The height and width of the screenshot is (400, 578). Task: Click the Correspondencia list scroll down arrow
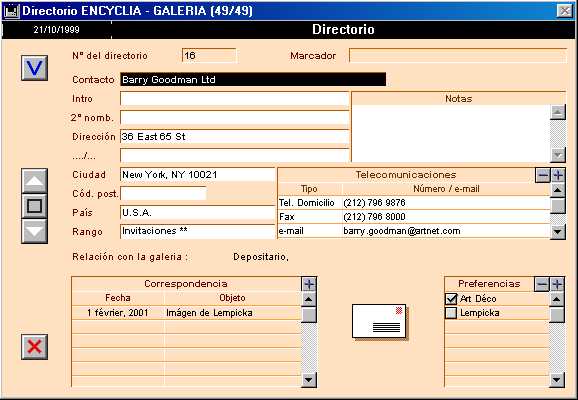point(309,379)
